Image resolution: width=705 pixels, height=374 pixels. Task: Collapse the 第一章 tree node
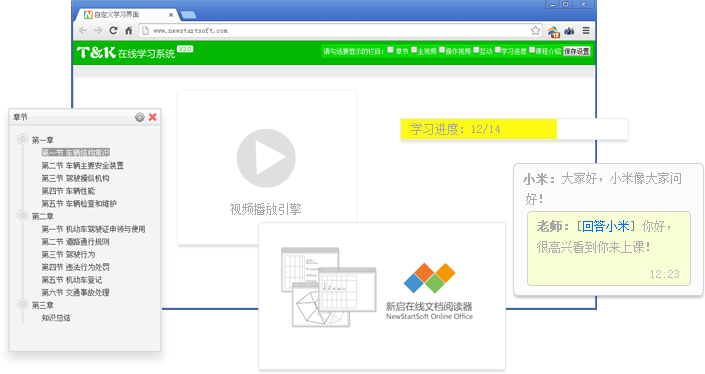pyautogui.click(x=22, y=139)
